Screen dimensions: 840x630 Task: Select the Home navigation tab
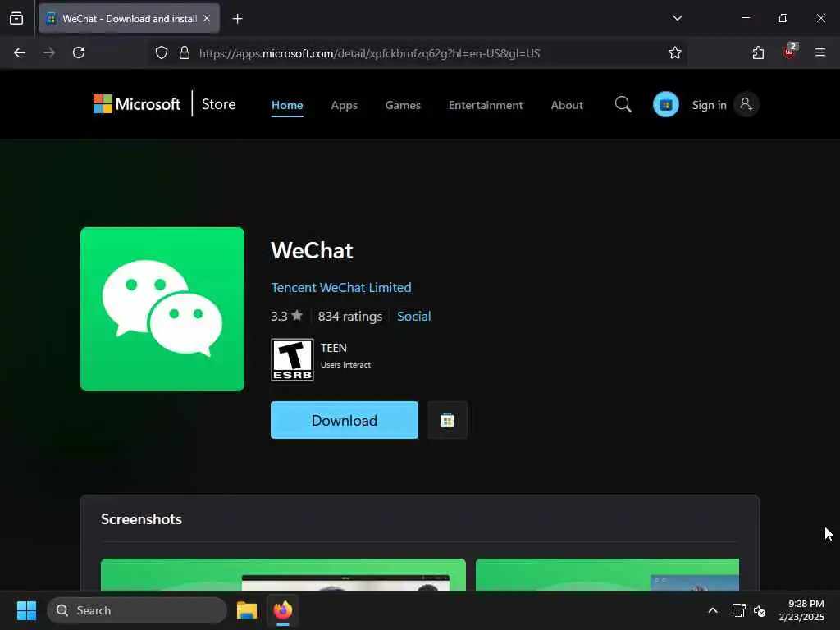click(287, 105)
